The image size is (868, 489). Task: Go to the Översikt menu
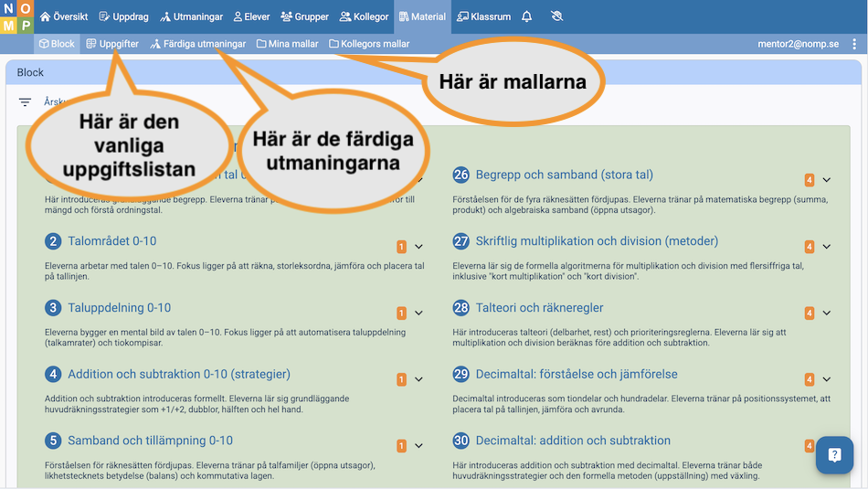pos(64,16)
